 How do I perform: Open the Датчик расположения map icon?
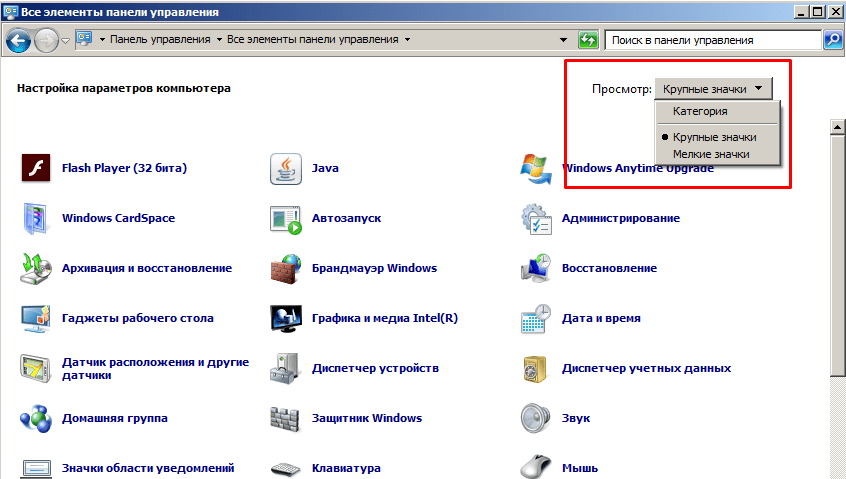tap(36, 368)
